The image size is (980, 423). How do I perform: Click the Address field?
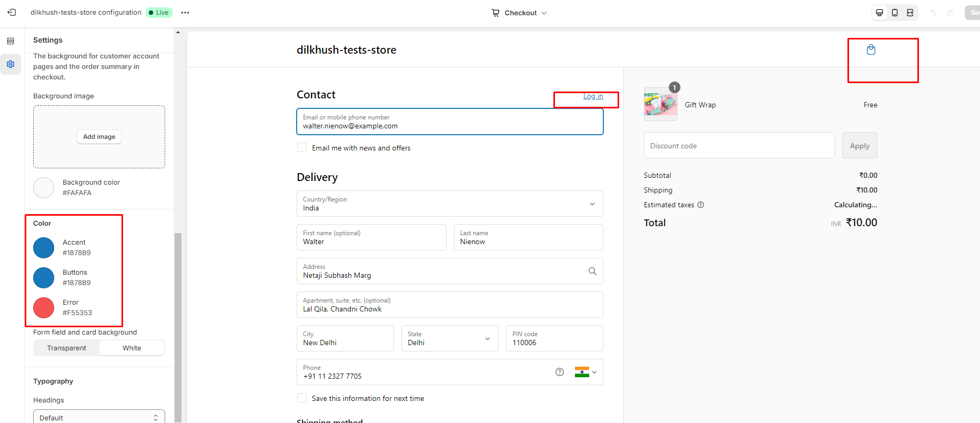coord(450,271)
